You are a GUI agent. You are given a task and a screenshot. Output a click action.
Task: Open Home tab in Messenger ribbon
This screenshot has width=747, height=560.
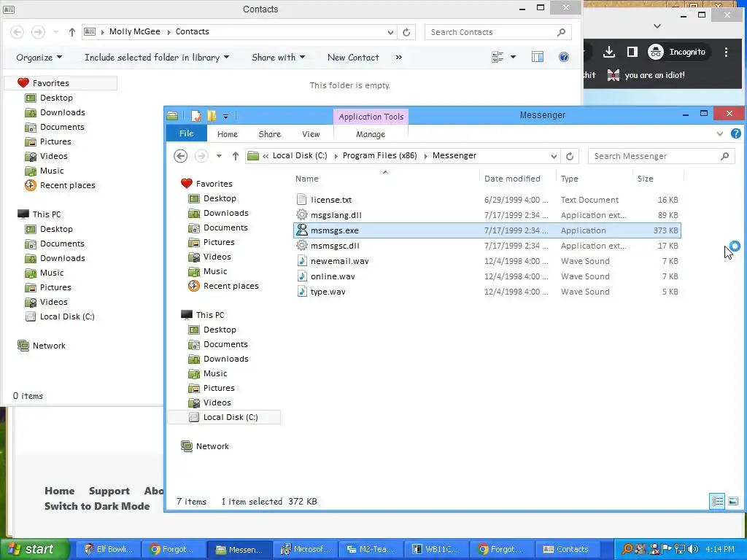click(228, 134)
